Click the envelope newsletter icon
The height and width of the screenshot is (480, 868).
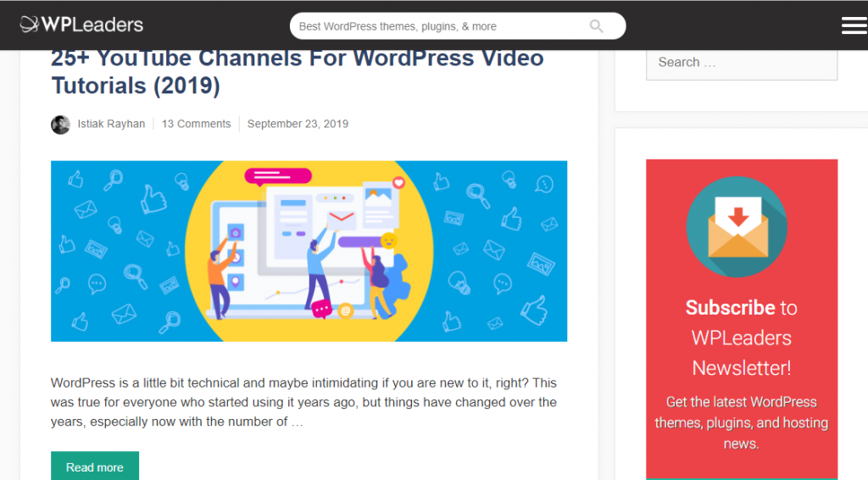click(x=737, y=227)
